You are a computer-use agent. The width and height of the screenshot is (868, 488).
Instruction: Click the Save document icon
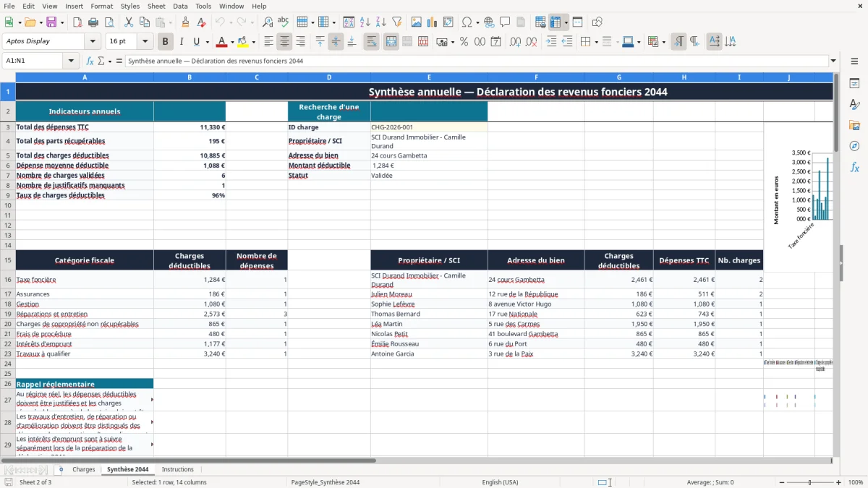coord(51,22)
